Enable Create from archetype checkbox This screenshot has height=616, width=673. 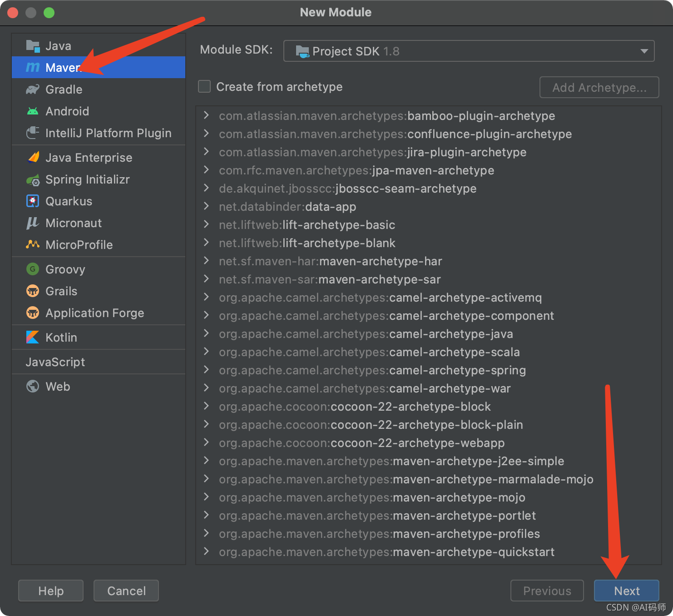[x=204, y=86]
